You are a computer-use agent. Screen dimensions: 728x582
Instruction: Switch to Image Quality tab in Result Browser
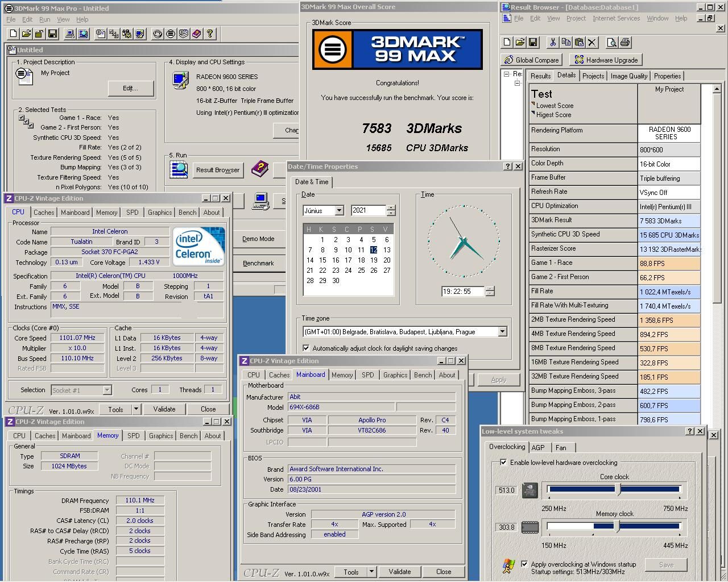coord(628,76)
